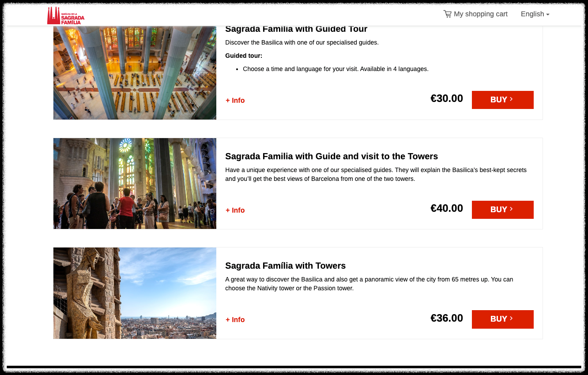Click the Sagrada Família logo
This screenshot has width=588, height=375.
pos(65,15)
